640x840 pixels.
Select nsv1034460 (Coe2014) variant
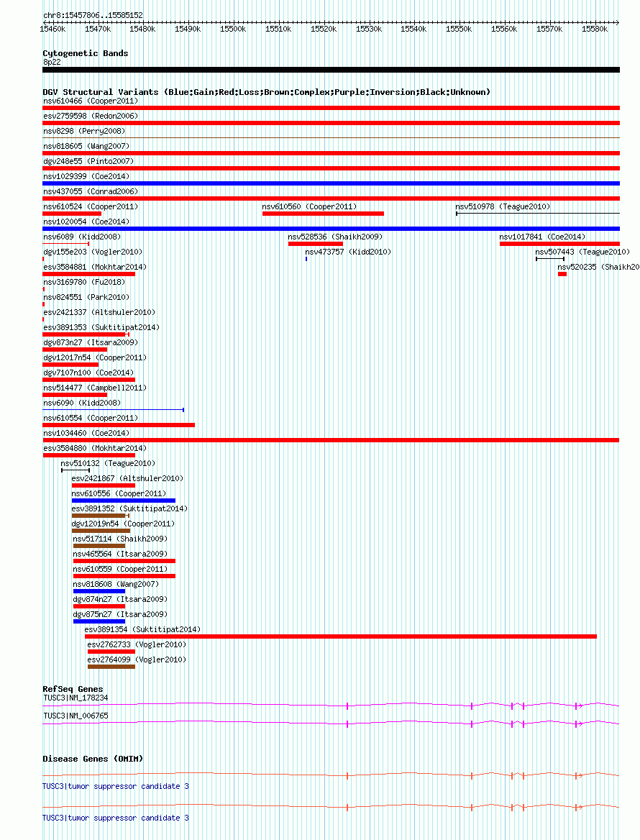[x=86, y=433]
